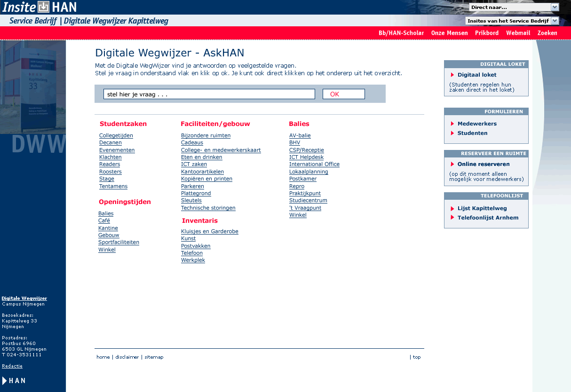571x392 pixels.
Task: Open the 't Vraagpunt link
Action: click(x=305, y=208)
